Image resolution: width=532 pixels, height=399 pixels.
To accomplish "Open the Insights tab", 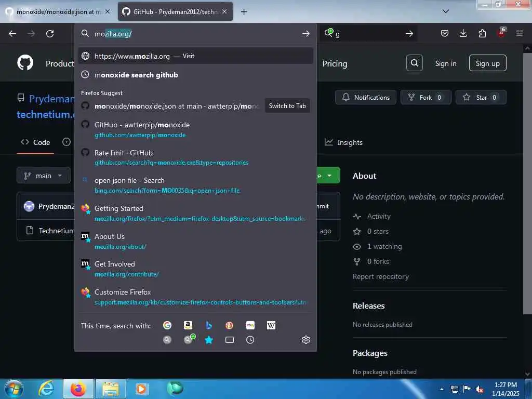I will pos(343,142).
